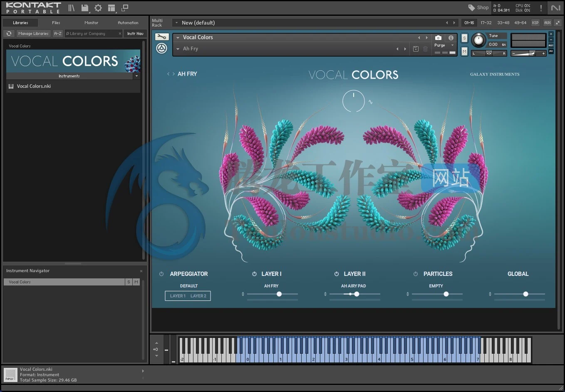
Task: Click the refresh libraries icon
Action: coord(9,33)
